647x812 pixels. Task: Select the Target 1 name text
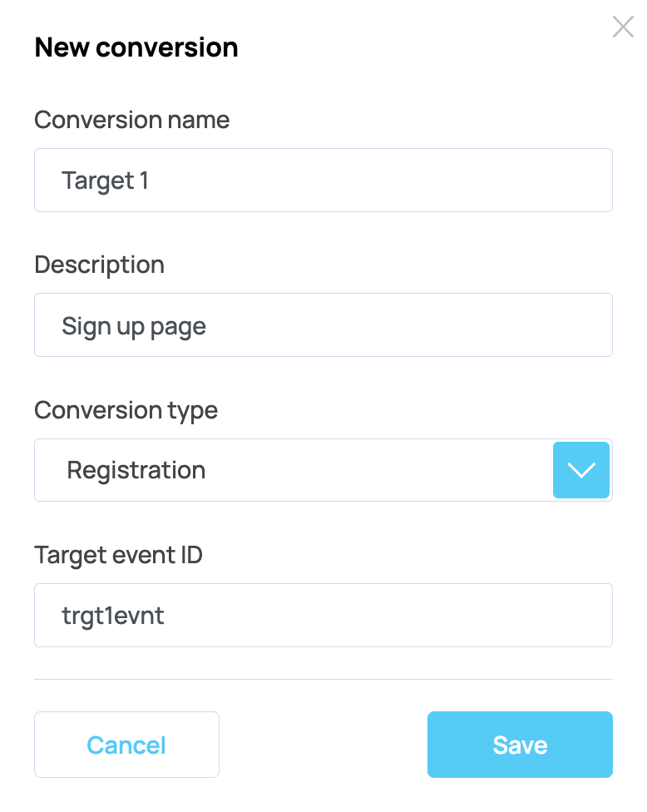106,180
